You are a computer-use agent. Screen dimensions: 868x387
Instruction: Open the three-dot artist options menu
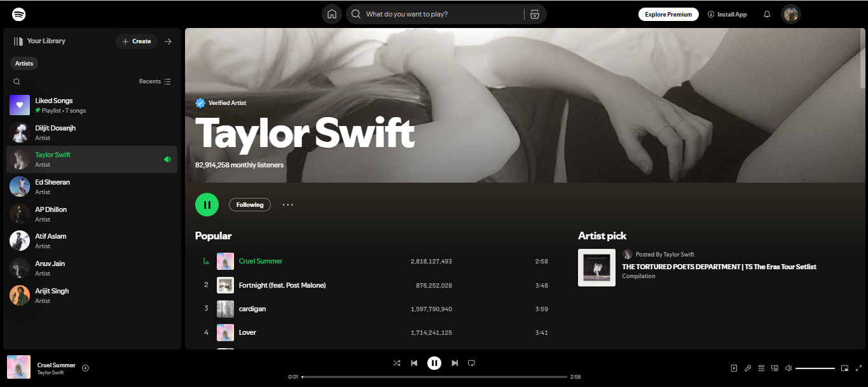pos(287,204)
